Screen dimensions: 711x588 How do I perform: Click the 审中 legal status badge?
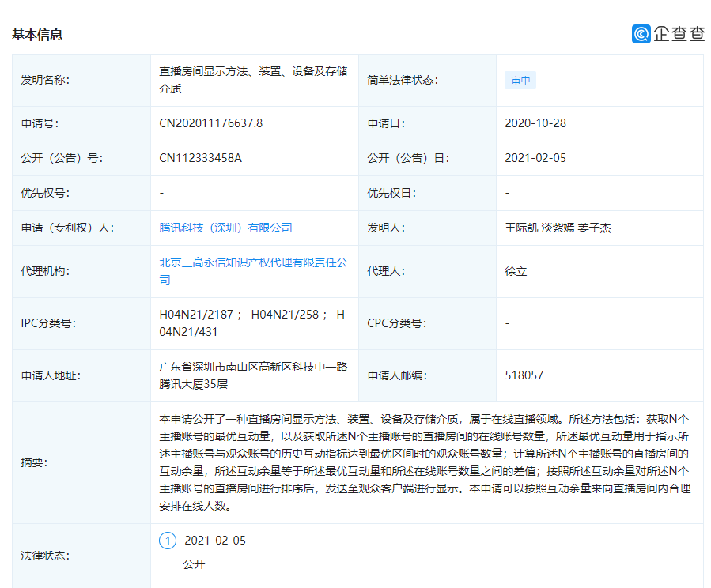(520, 80)
